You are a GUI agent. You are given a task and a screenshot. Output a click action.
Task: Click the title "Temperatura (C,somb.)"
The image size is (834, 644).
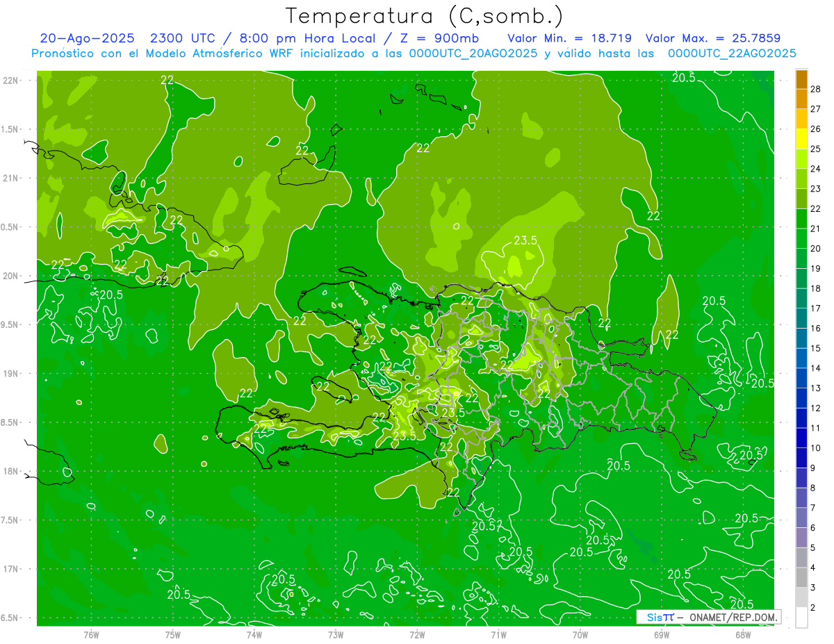[x=424, y=16]
